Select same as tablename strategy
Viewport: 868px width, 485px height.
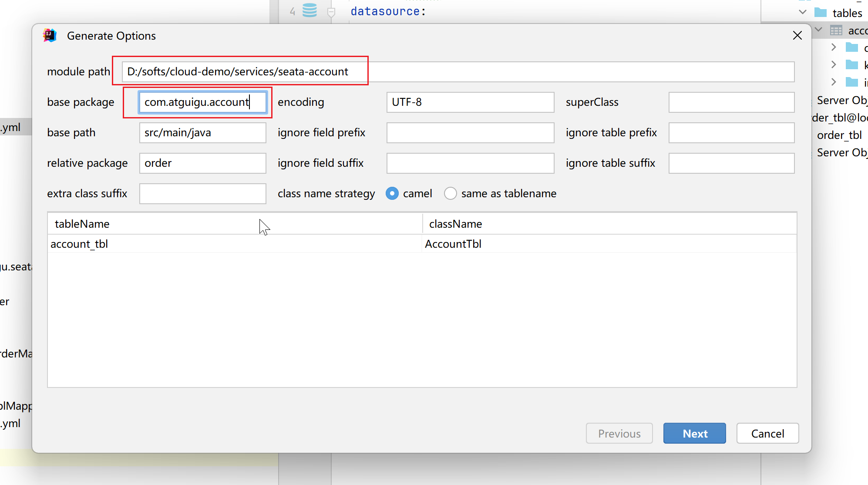click(451, 193)
